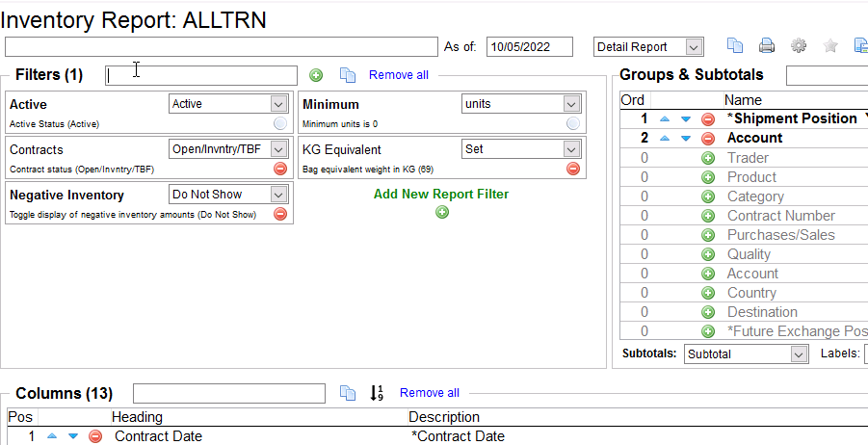
Task: Remove the Contracts filter
Action: (x=280, y=169)
